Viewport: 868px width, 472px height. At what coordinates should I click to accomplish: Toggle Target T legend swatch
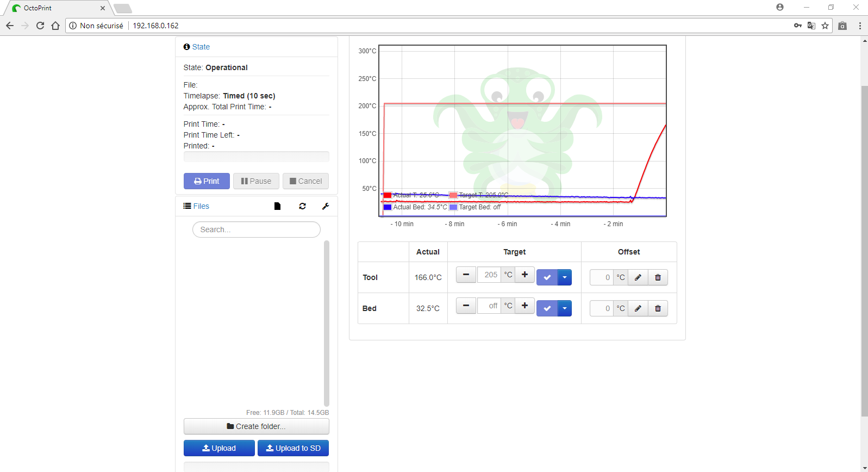pos(453,195)
